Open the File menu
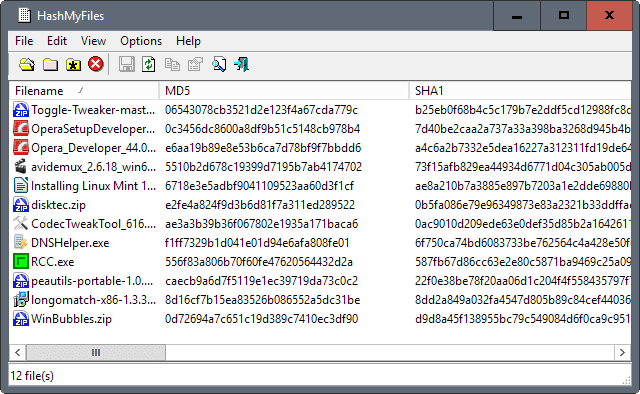Screen dimensions: 640x394 click(24, 41)
